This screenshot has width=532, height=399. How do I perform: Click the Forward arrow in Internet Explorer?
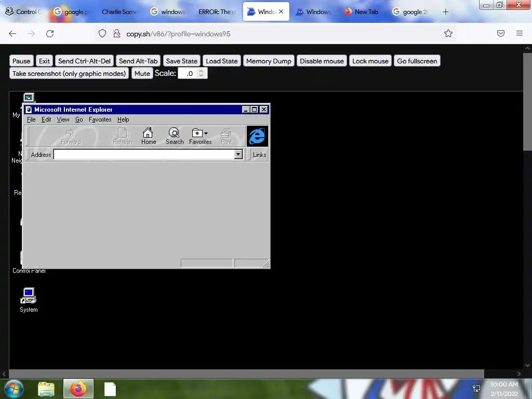click(71, 136)
